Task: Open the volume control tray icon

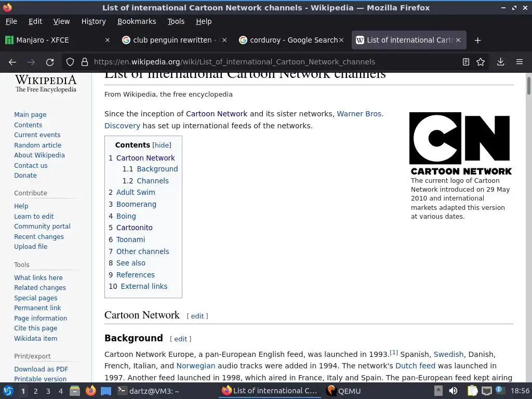Action: [x=453, y=391]
